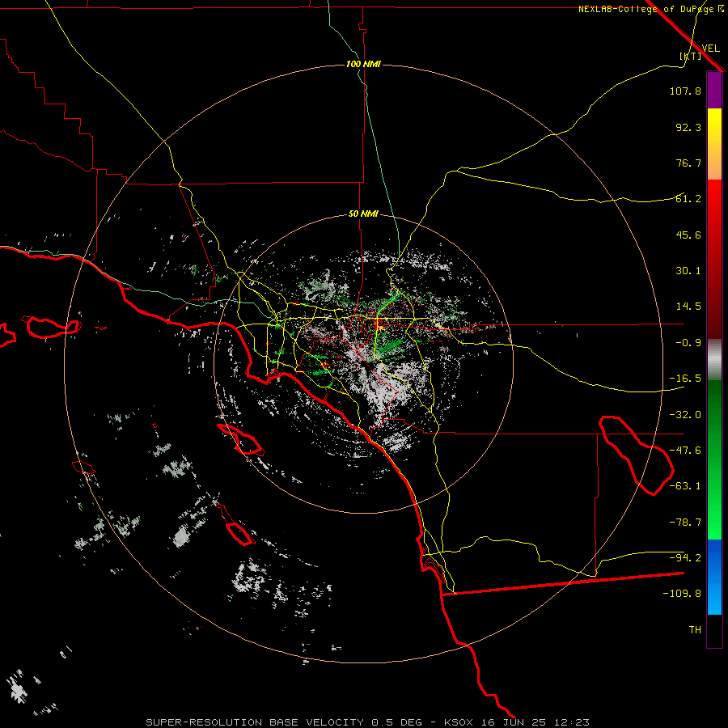The height and width of the screenshot is (728, 728).
Task: Click the 76.7 velocity scale value
Action: [x=688, y=163]
